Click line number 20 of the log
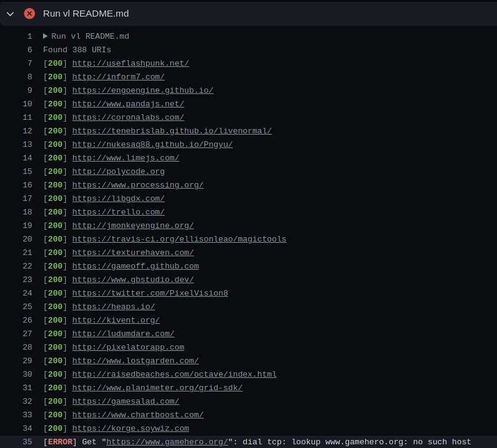This screenshot has height=448, width=497. click(27, 239)
